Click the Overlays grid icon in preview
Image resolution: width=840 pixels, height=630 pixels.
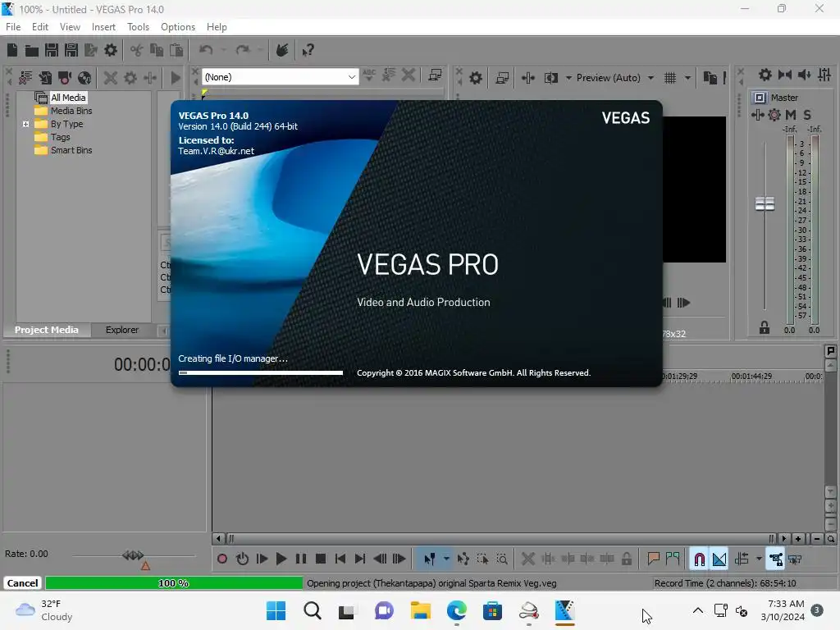[670, 78]
